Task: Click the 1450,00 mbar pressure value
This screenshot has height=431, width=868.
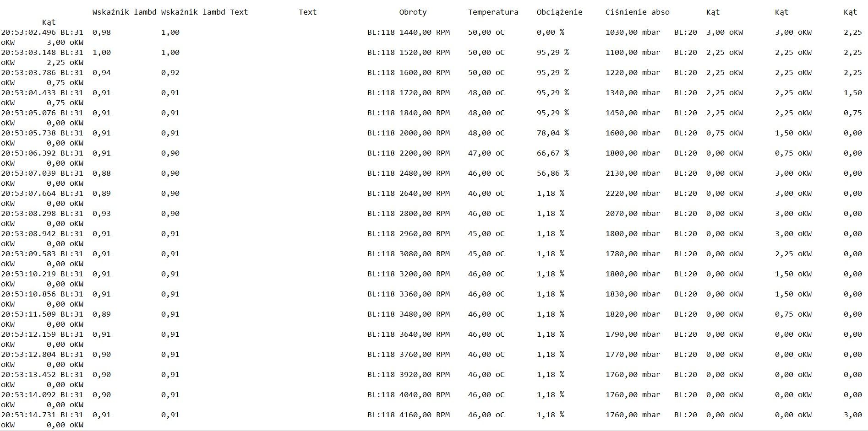Action: (x=633, y=113)
